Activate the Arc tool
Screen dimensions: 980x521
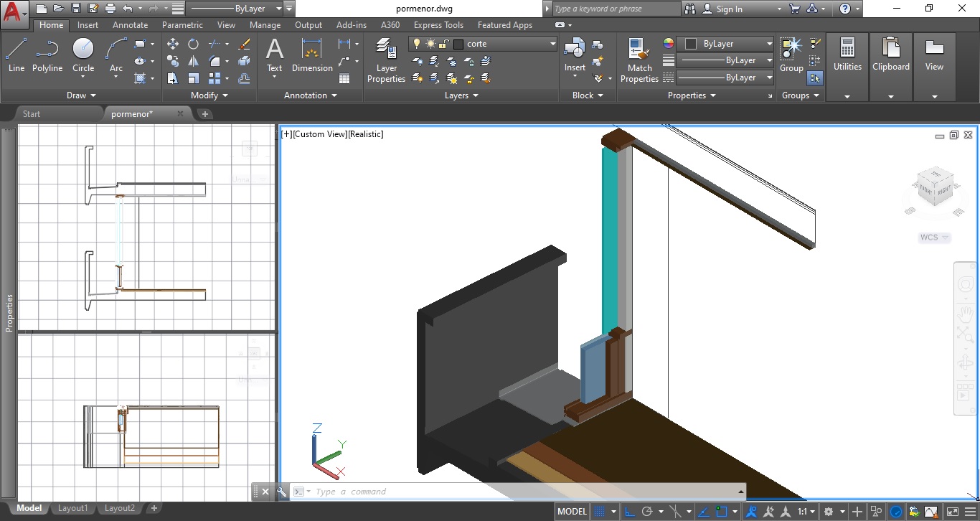(x=116, y=56)
